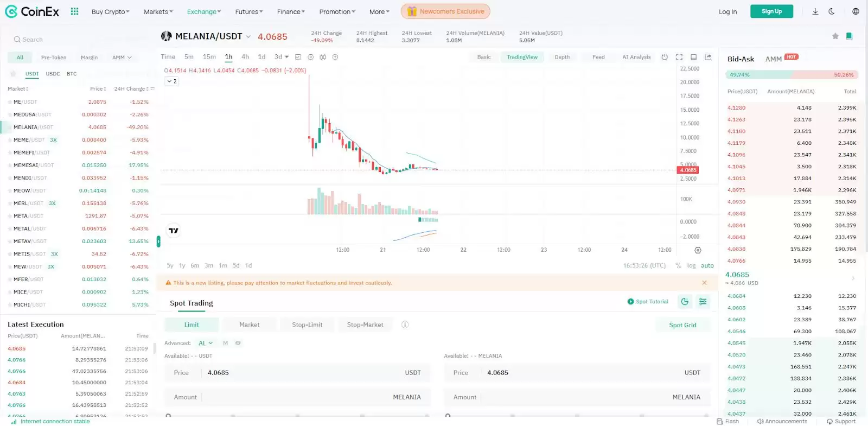Expand the 3d timeframe dropdown
This screenshot has height=426, width=868.
[x=282, y=57]
